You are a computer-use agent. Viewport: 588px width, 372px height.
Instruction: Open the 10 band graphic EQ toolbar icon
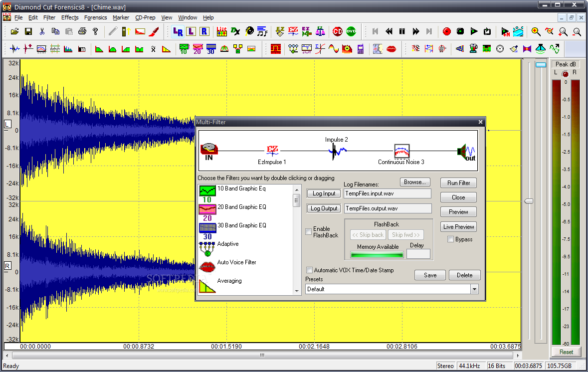coord(184,49)
